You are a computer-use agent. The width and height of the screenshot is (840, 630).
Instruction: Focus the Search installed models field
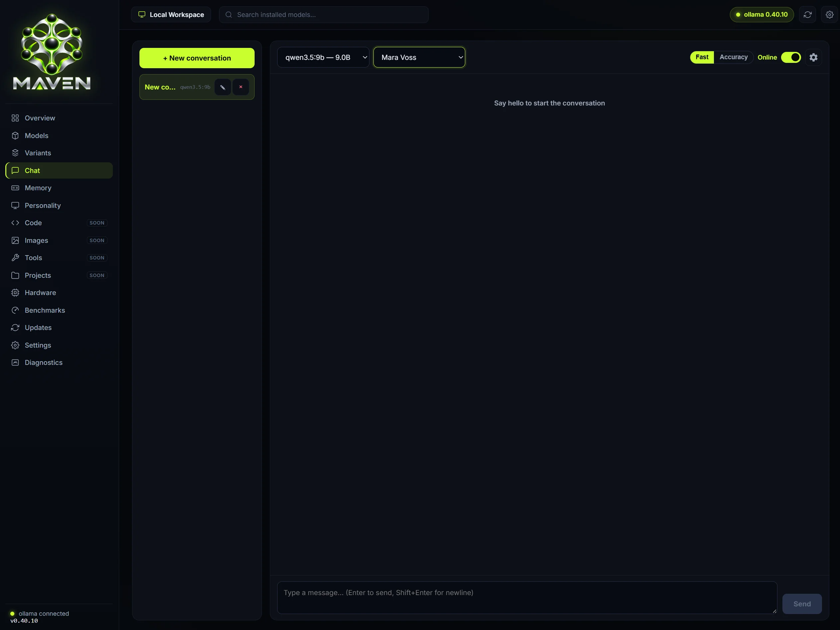(x=323, y=14)
